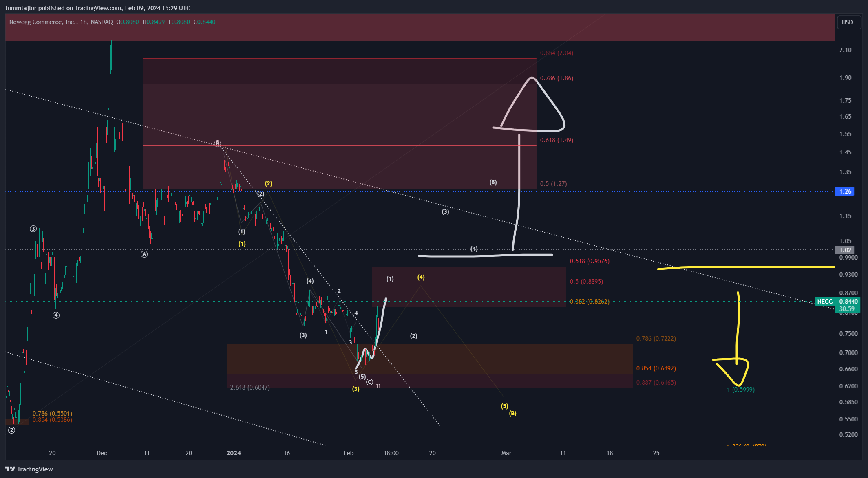Click the circled 4 wave marker
This screenshot has height=478, width=868.
pos(56,315)
